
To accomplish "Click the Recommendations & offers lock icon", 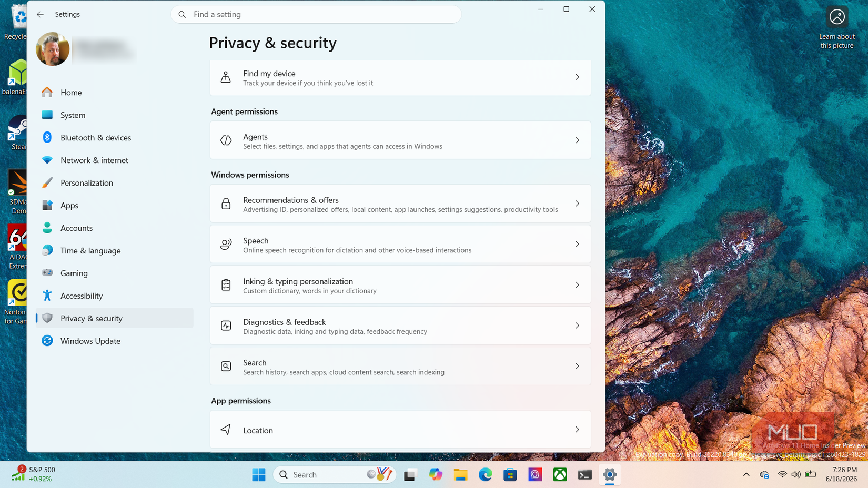I will [x=226, y=204].
